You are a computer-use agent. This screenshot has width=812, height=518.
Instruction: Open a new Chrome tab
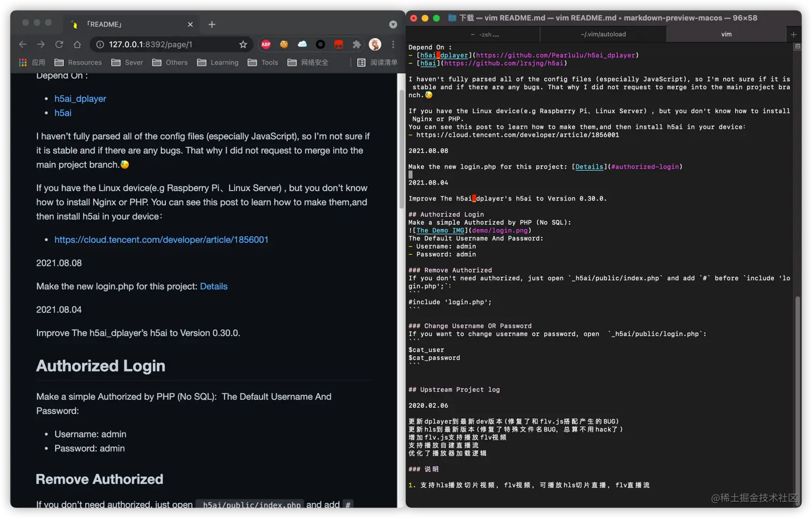tap(212, 24)
